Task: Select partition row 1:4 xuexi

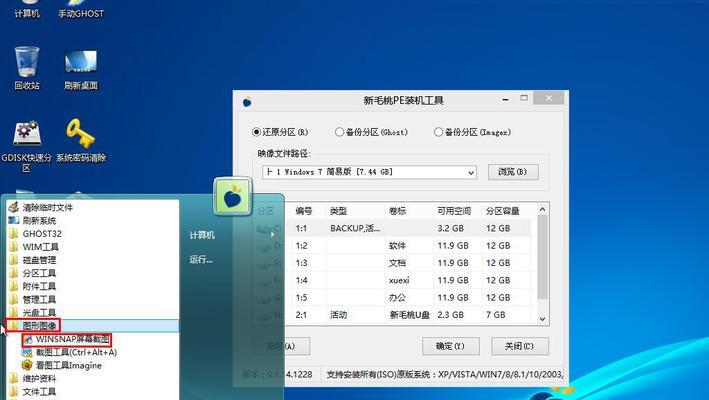Action: (393, 280)
